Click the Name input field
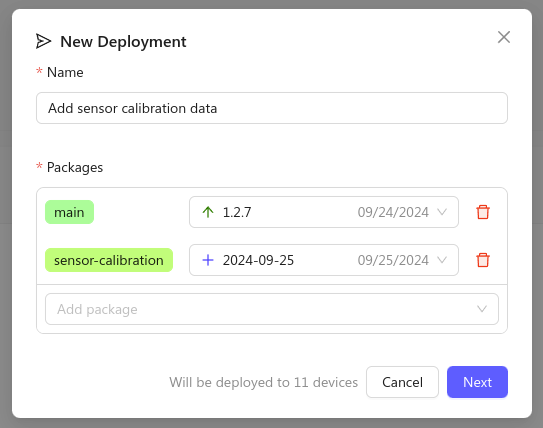The height and width of the screenshot is (428, 543). point(272,108)
